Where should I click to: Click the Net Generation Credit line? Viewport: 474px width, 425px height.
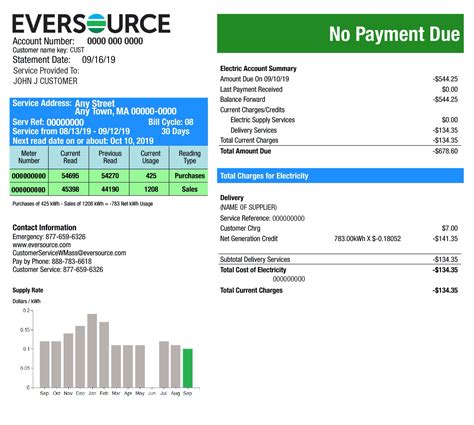coord(339,239)
